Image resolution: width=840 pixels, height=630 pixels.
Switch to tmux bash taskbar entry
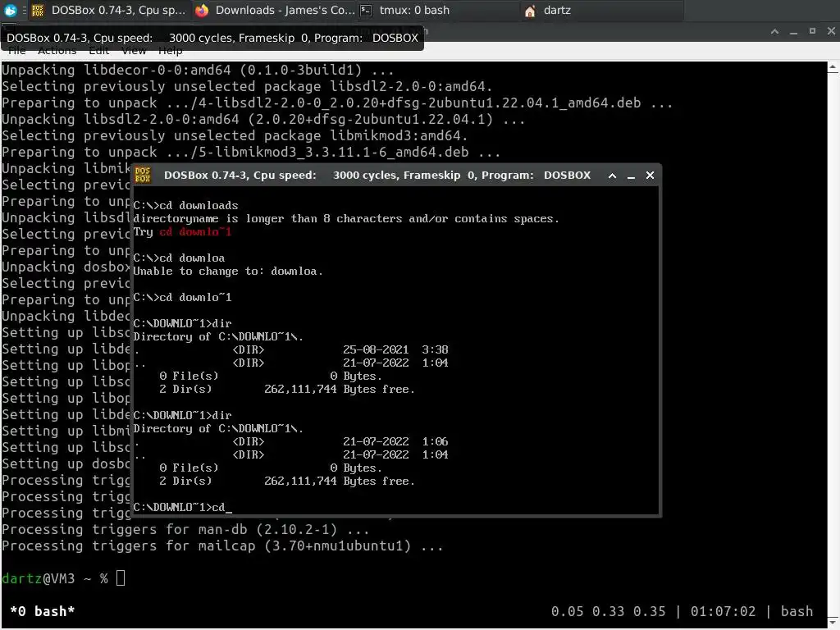click(438, 10)
